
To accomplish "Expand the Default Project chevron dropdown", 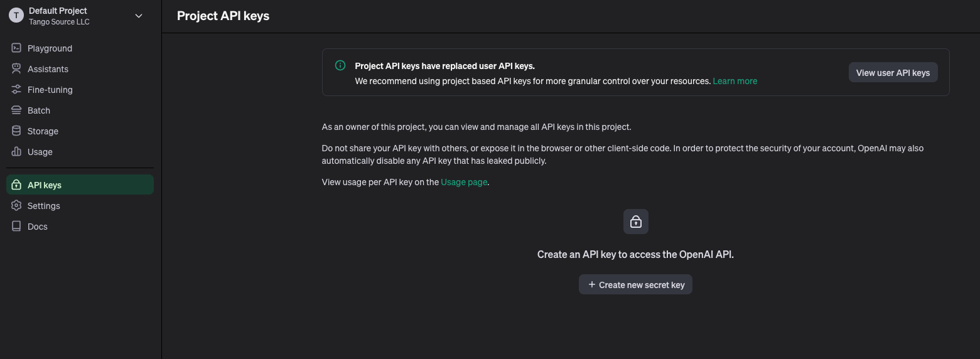I will point(139,16).
